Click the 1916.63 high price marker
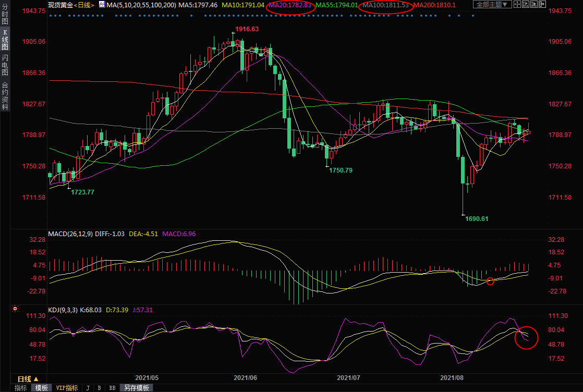The image size is (583, 392). (x=246, y=29)
